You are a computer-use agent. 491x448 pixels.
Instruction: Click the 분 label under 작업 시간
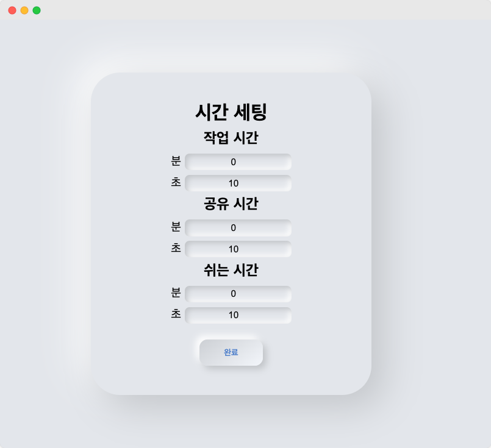pyautogui.click(x=176, y=161)
